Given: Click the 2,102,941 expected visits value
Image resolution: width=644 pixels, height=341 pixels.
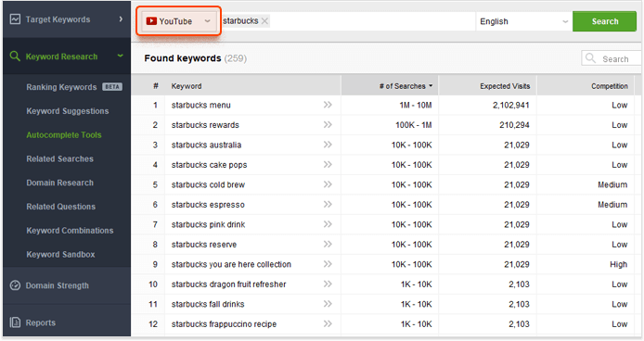Looking at the screenshot, I should (x=510, y=105).
